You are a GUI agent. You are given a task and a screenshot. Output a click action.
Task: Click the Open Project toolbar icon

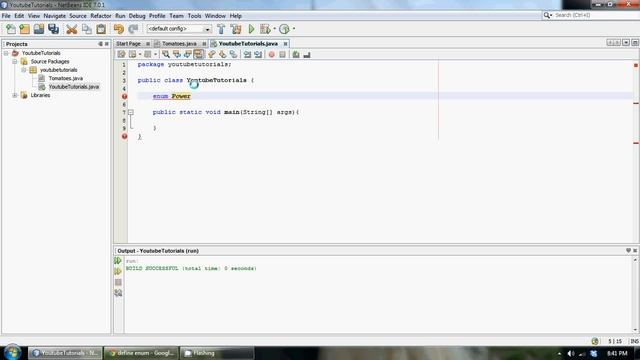point(39,29)
